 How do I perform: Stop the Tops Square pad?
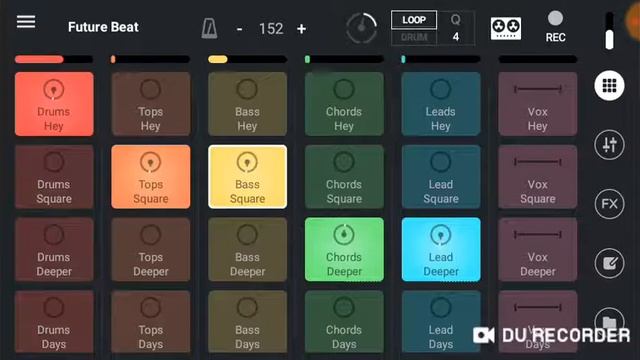(151, 177)
